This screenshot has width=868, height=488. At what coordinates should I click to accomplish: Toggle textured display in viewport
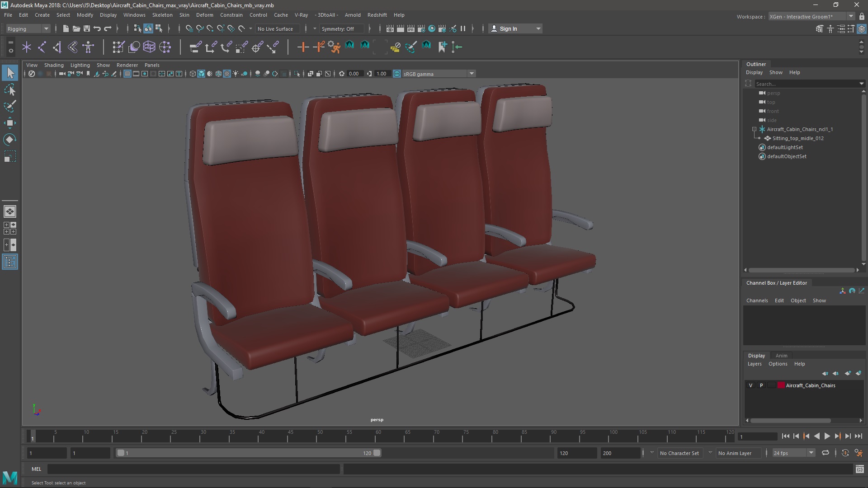(x=227, y=74)
